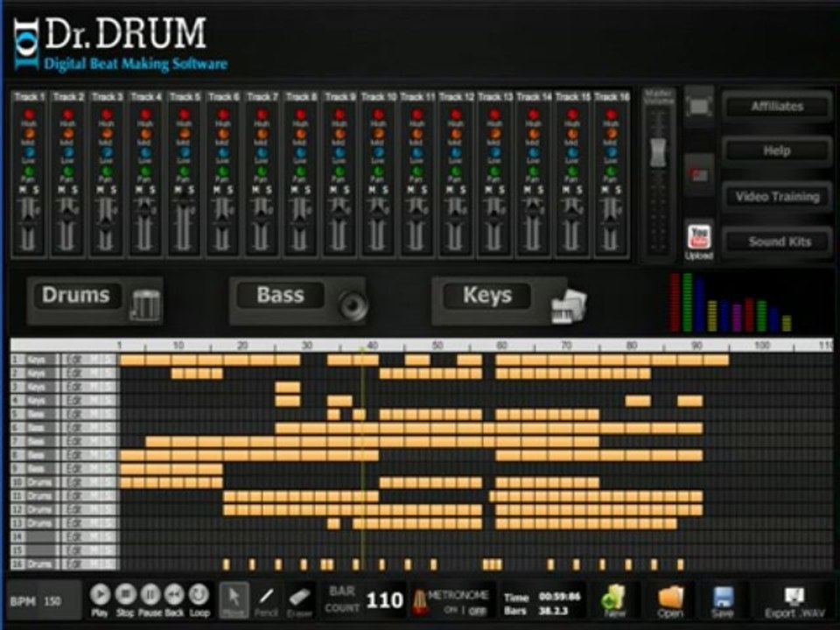Click the keyboard icon beside Keys

click(569, 305)
